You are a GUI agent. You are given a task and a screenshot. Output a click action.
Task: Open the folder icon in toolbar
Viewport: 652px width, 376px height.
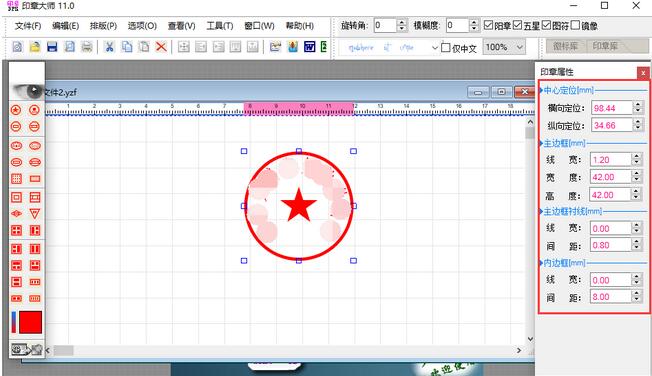click(x=35, y=47)
